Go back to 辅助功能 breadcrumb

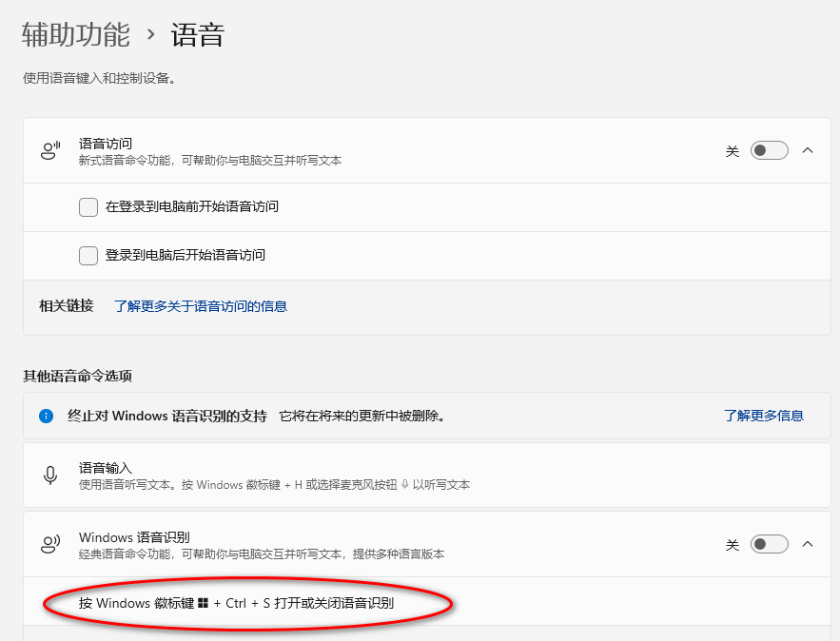pos(75,35)
